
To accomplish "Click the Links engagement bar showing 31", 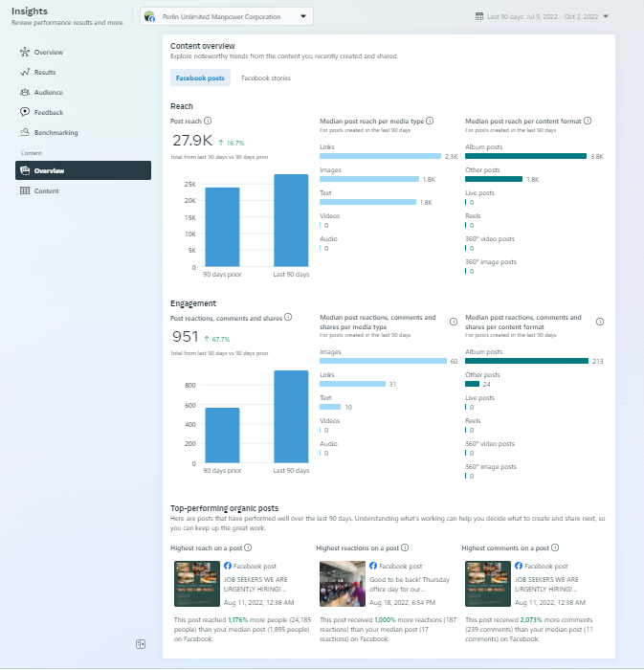I will [x=352, y=384].
